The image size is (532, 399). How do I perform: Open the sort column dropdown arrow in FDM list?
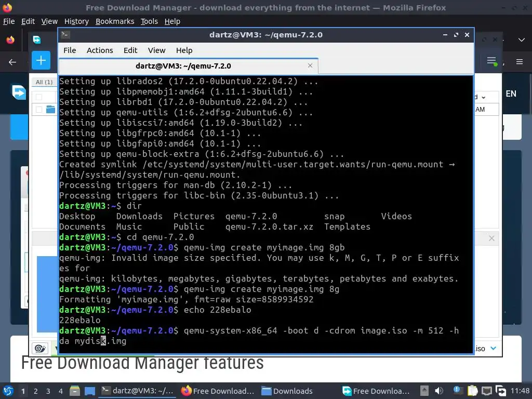tap(484, 97)
